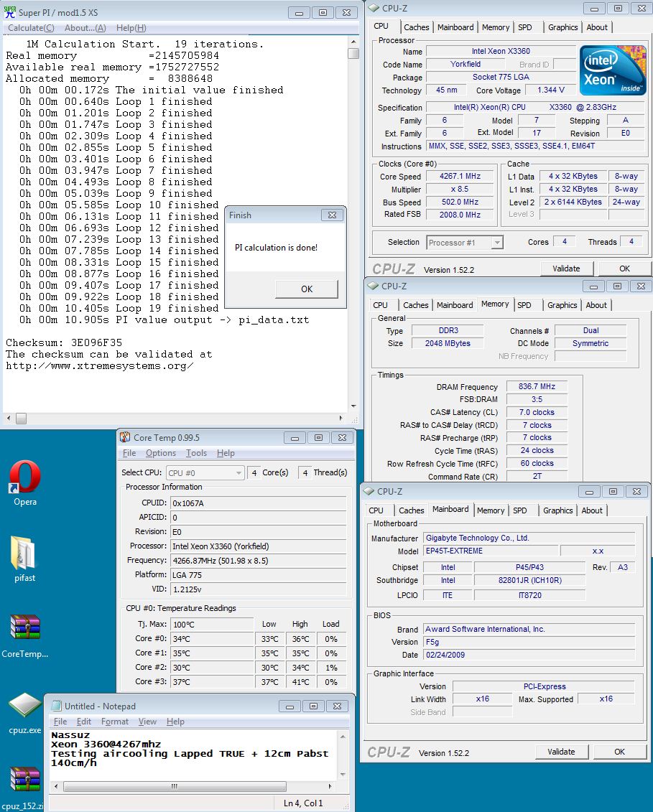
Task: Click the Tj. Max 100°C field
Action: tap(212, 625)
